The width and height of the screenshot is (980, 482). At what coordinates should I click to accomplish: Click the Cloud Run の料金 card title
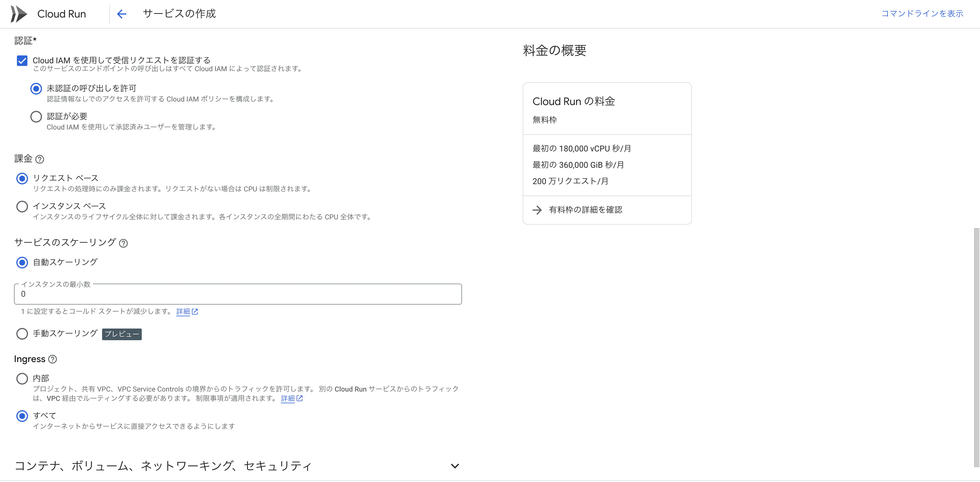574,102
